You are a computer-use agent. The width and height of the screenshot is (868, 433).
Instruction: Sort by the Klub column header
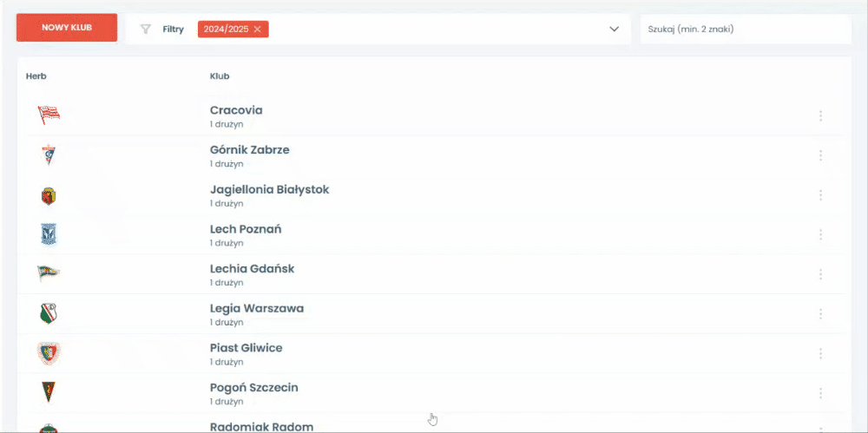click(x=220, y=76)
